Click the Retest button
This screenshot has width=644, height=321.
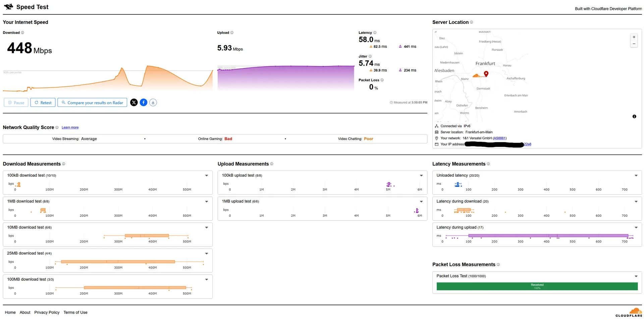point(43,103)
